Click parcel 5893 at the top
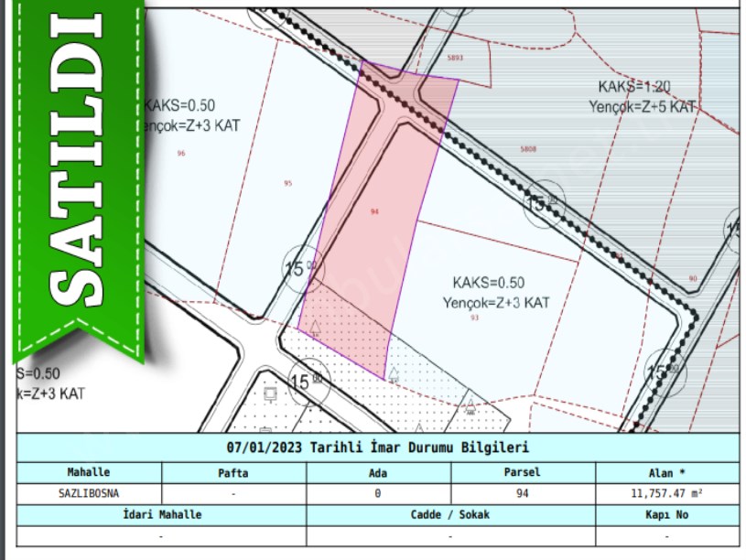 [455, 58]
